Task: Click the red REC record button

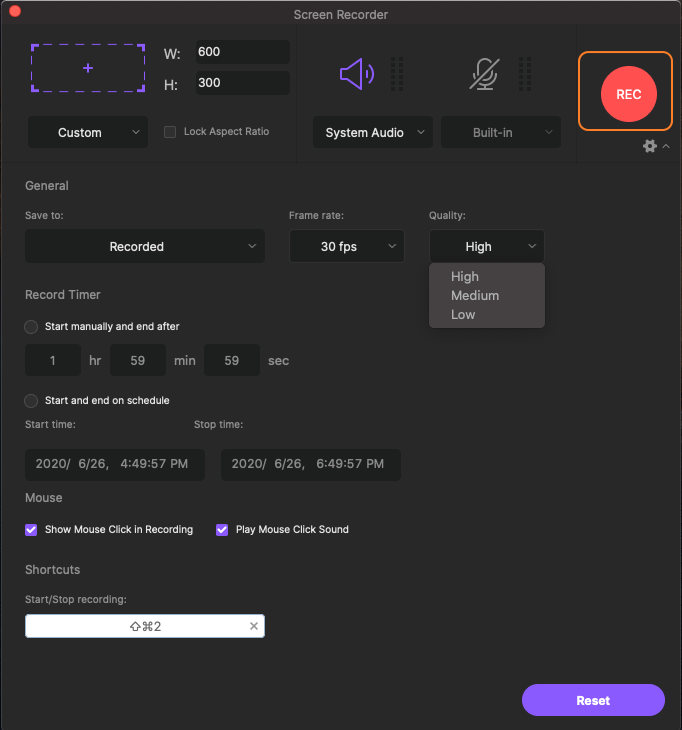Action: coord(628,95)
